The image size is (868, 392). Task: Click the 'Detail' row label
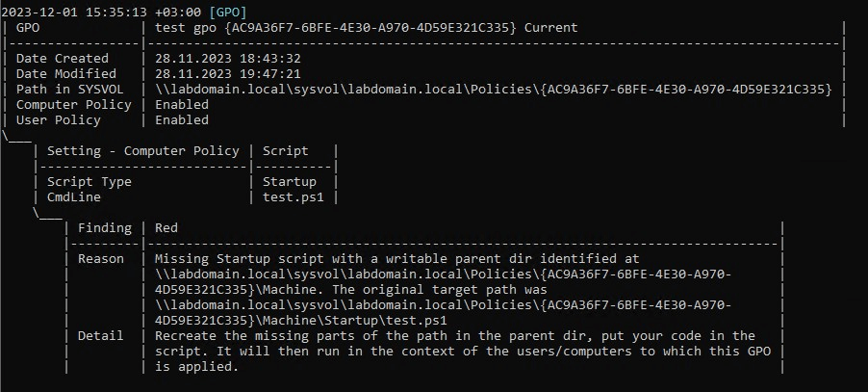tap(101, 335)
